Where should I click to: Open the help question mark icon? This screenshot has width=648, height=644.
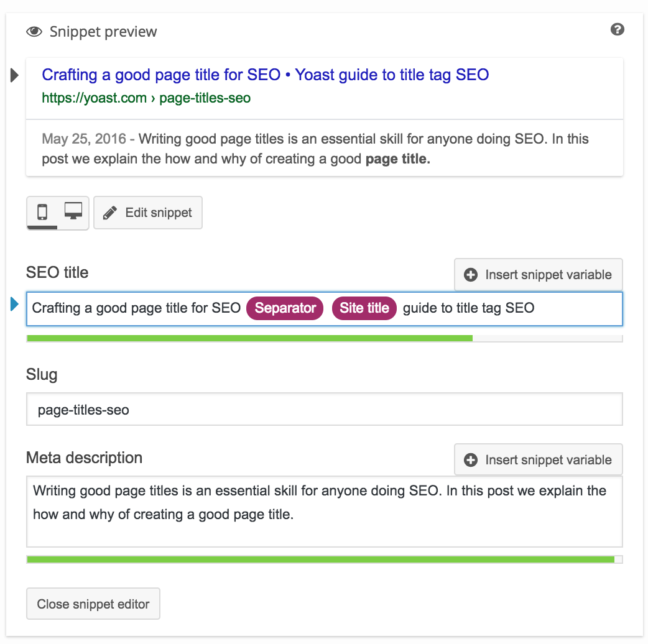[x=617, y=29]
